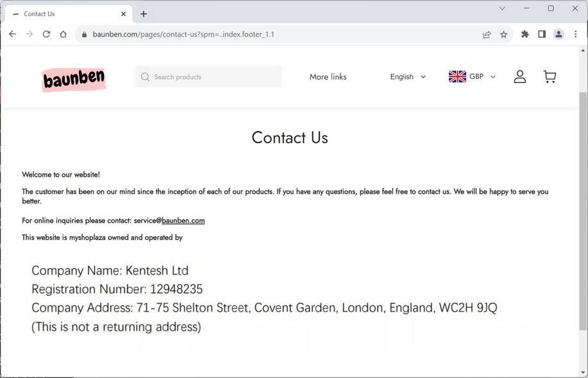Click the vertical scrollbar on the right
This screenshot has height=378, width=588.
[584, 193]
